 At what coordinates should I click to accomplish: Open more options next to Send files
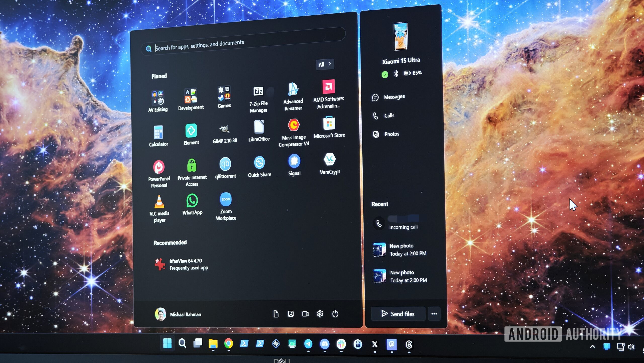(x=434, y=314)
